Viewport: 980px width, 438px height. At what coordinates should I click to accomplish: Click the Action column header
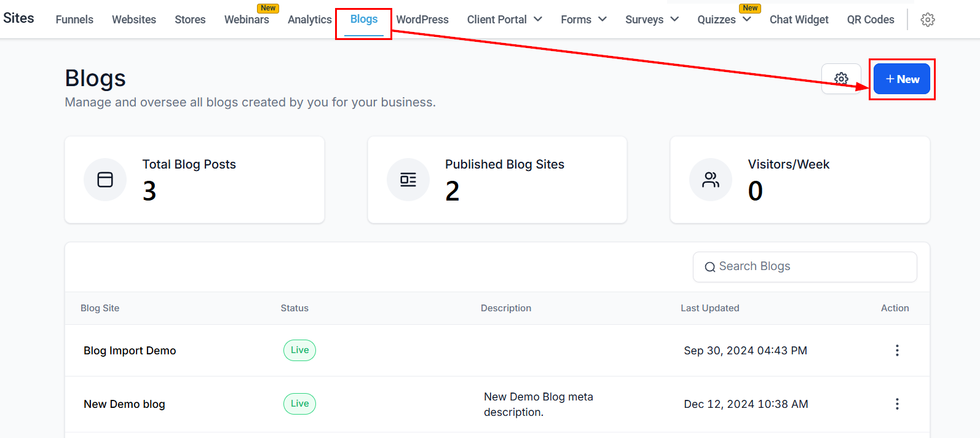point(895,308)
